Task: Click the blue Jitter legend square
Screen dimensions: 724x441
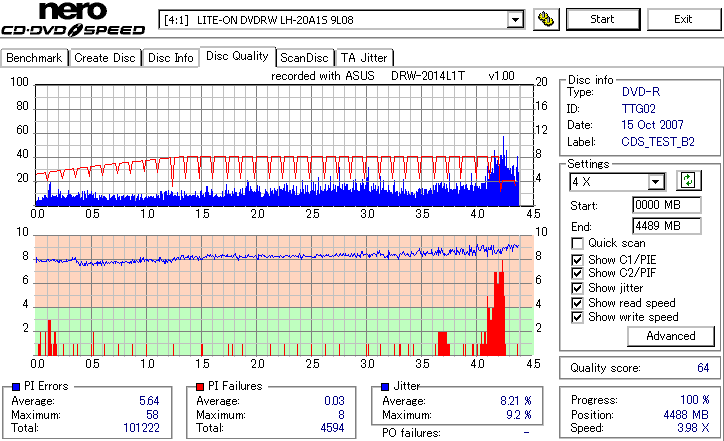Action: (x=385, y=387)
